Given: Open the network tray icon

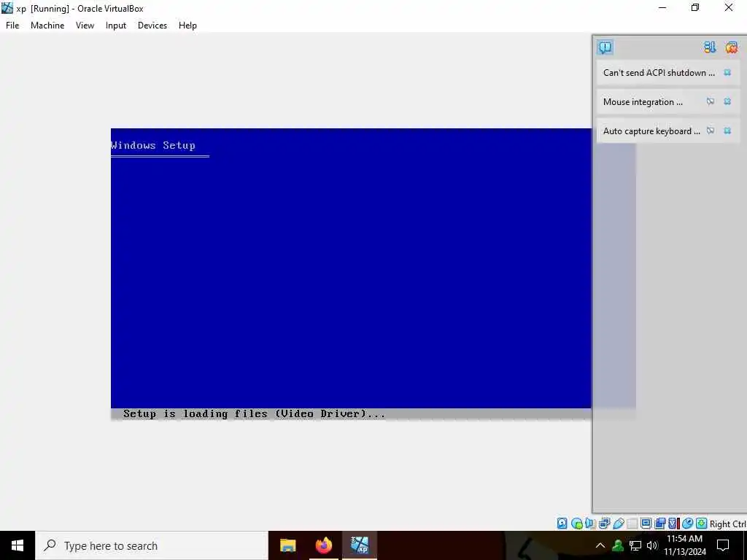Looking at the screenshot, I should [635, 545].
